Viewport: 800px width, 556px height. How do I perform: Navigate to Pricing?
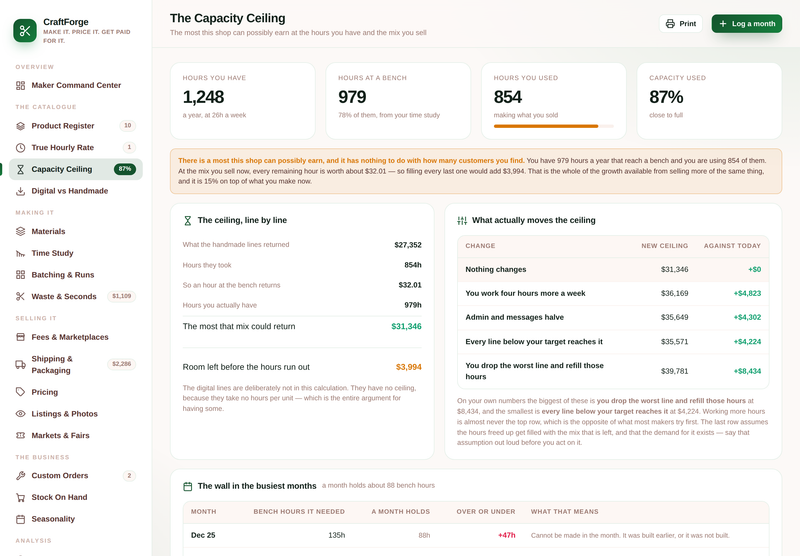tap(76, 392)
